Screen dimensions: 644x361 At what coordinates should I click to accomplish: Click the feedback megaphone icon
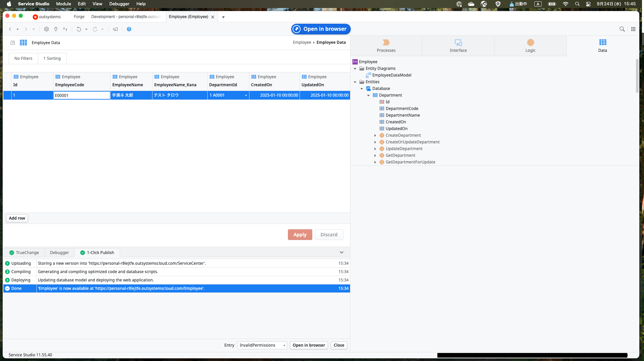pos(115,29)
